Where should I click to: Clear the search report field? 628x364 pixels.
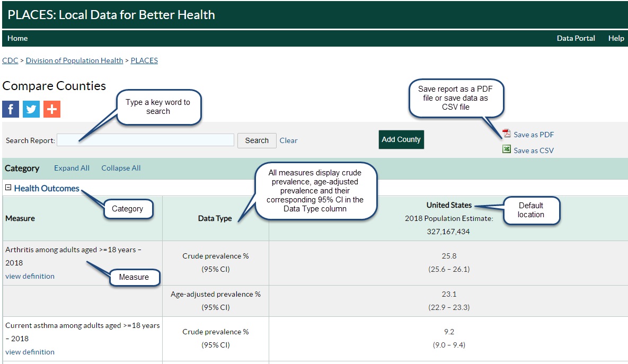(288, 140)
